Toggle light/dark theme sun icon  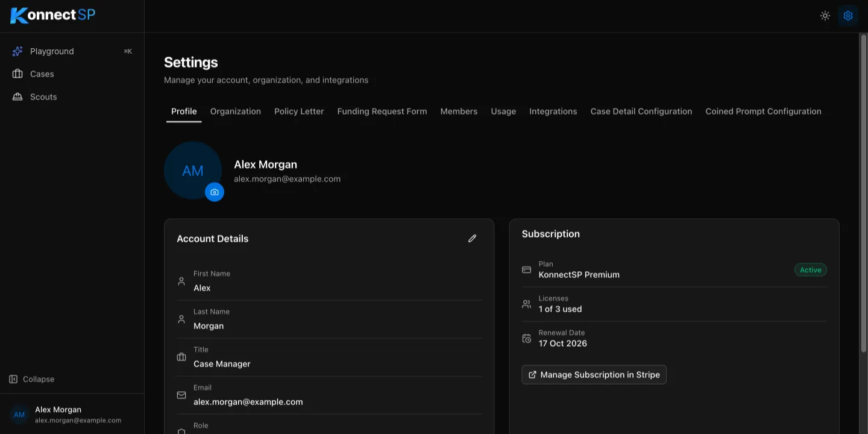[x=825, y=16]
